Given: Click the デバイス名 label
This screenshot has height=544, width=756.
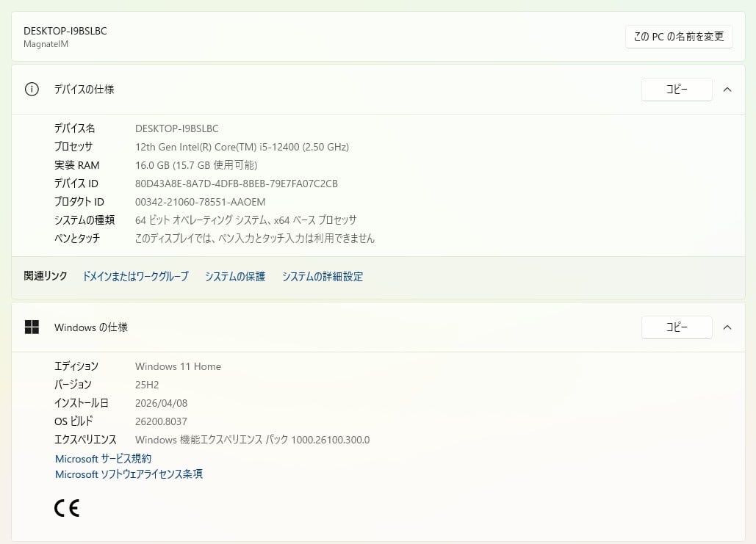Looking at the screenshot, I should point(74,128).
